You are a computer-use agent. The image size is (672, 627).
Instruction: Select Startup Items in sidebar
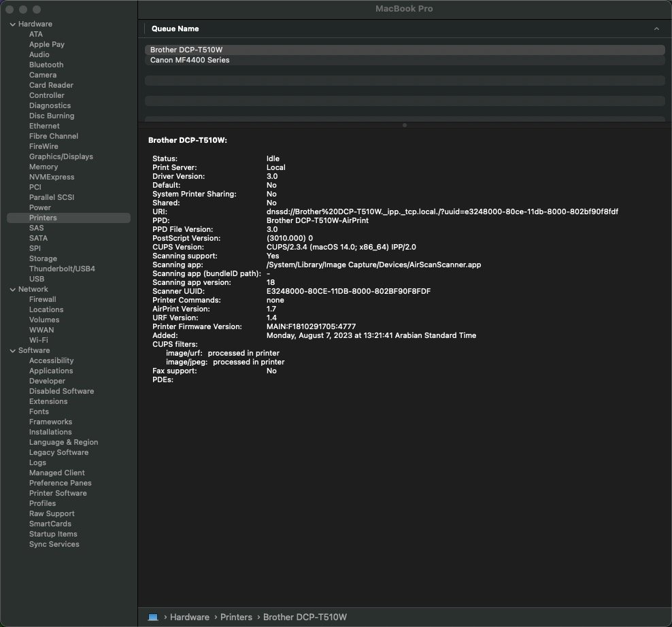coord(53,535)
